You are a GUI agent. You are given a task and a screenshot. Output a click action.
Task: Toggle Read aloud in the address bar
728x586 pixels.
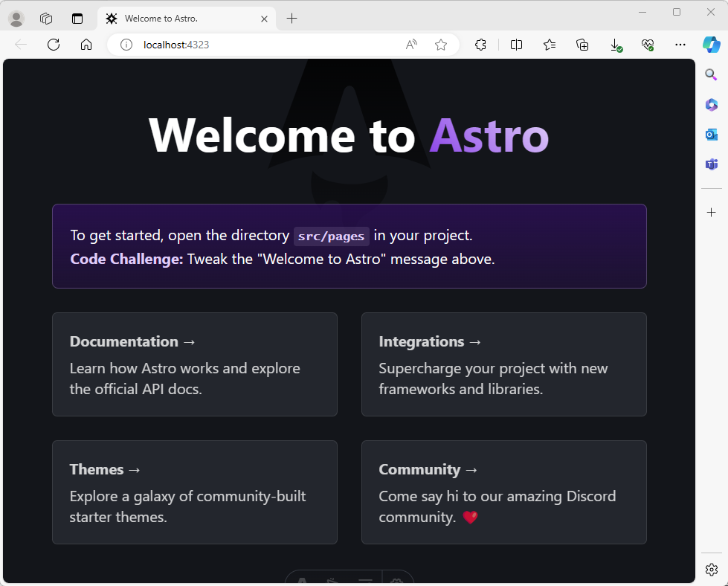(x=411, y=45)
